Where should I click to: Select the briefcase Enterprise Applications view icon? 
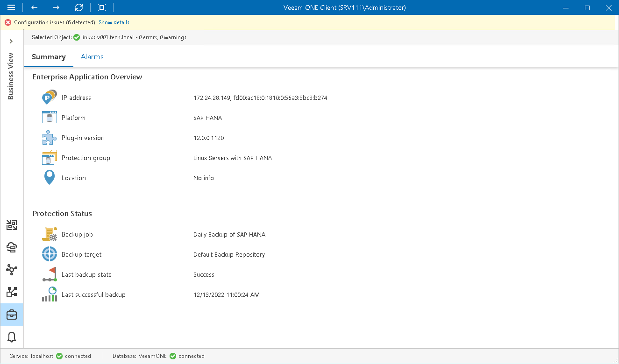pos(11,314)
